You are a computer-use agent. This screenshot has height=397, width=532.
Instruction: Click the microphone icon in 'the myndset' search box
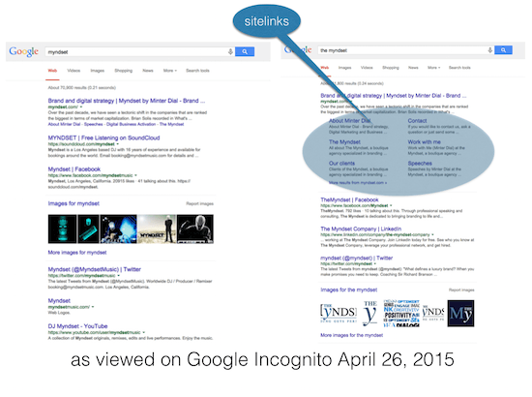(490, 50)
